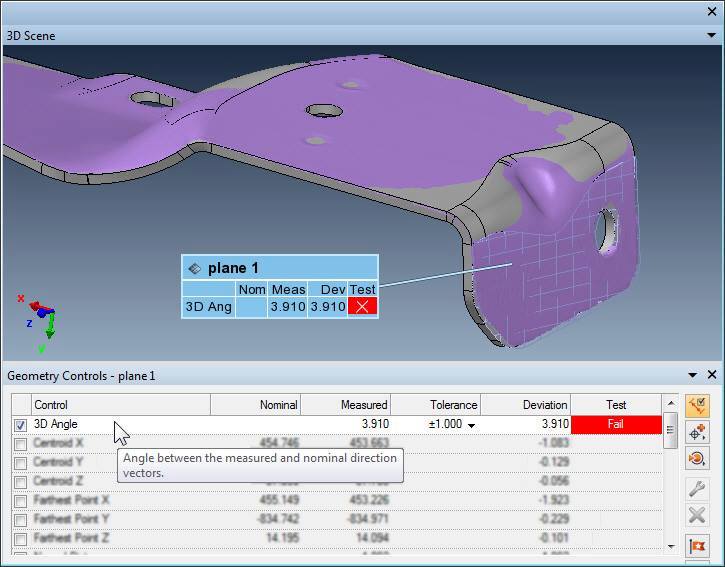Click the 3D Angle measured value 3.910
The height and width of the screenshot is (567, 725).
375,424
